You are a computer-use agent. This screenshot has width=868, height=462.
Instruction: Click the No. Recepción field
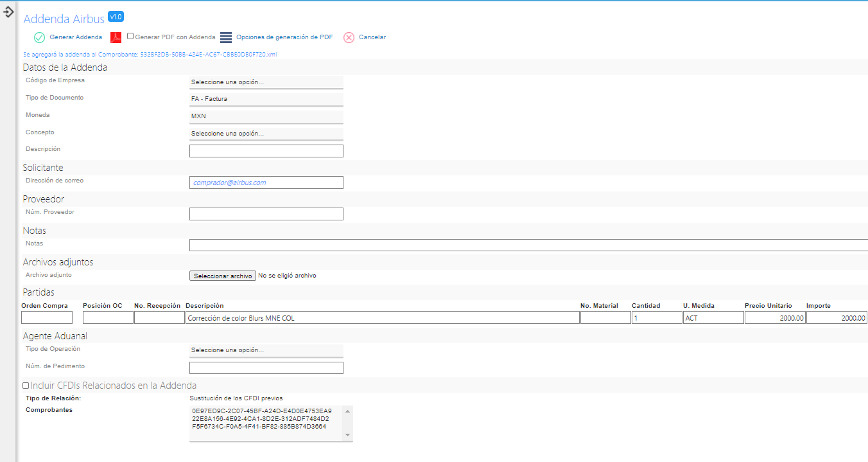[x=159, y=317]
